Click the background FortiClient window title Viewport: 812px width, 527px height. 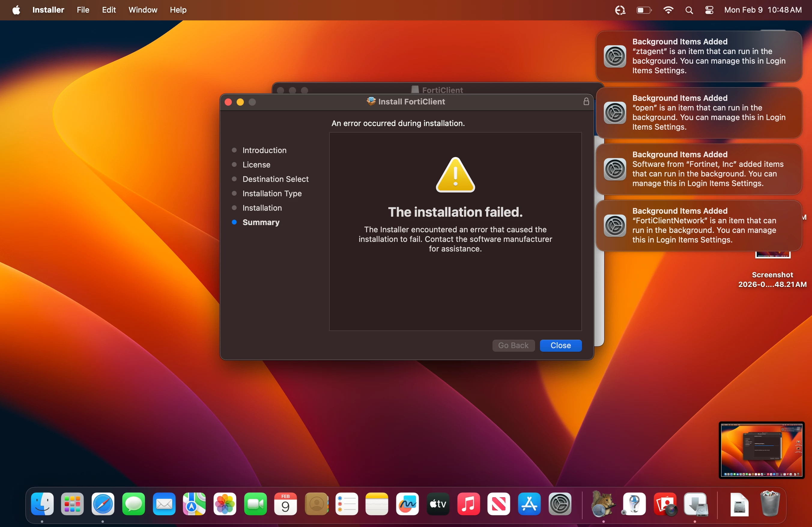tap(443, 90)
